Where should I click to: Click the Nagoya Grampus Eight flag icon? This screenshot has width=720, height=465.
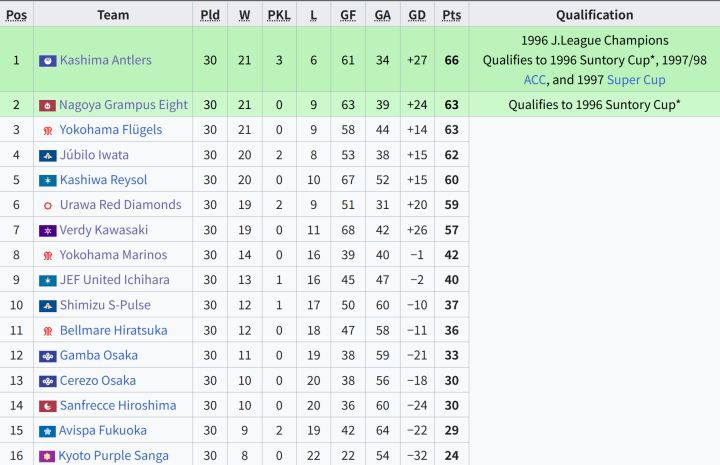[47, 106]
